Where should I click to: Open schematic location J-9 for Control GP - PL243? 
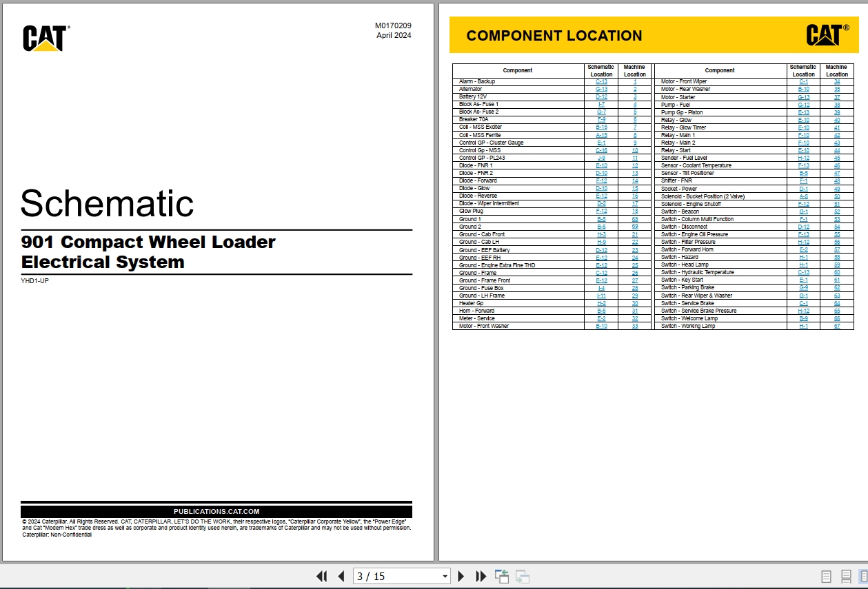click(601, 158)
